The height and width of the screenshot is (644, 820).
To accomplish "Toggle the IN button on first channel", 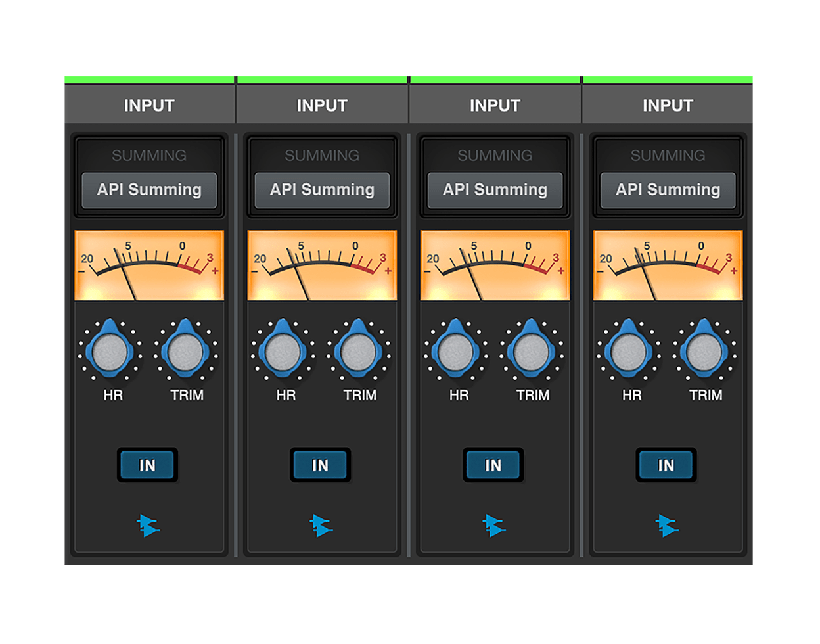I will (x=147, y=465).
